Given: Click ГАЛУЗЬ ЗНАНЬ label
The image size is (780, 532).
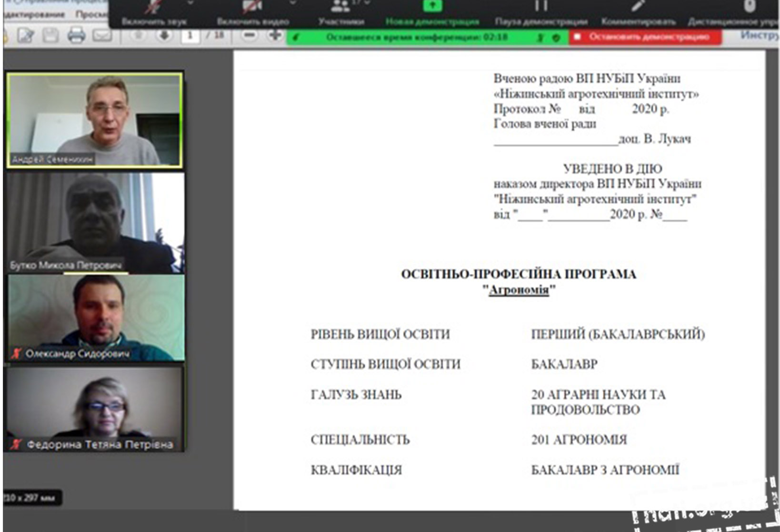Looking at the screenshot, I should [356, 395].
